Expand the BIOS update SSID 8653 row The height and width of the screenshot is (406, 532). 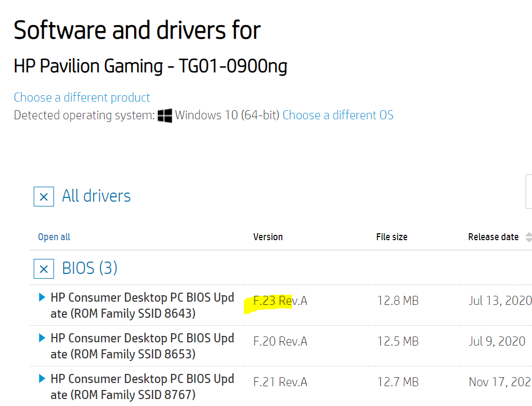tap(42, 338)
